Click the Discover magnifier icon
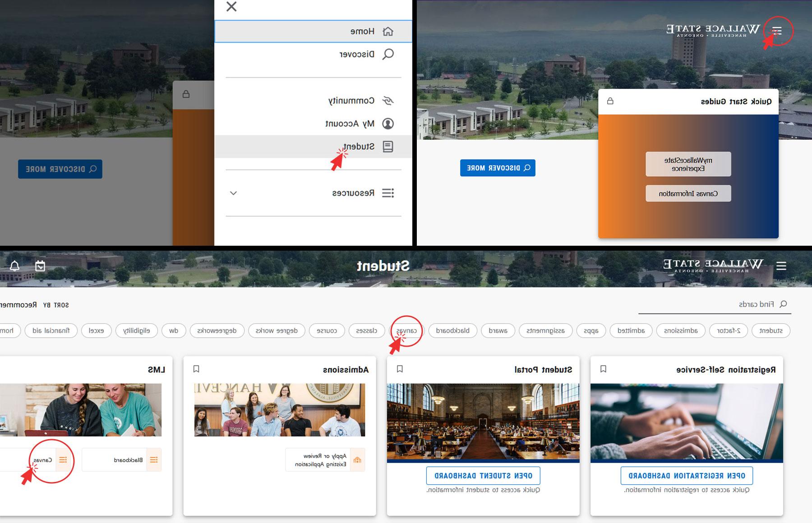This screenshot has height=523, width=812. pyautogui.click(x=388, y=54)
